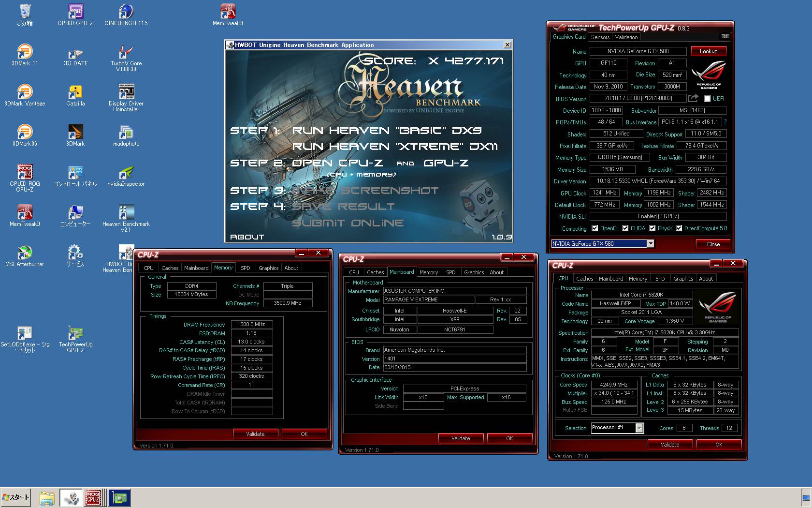Click Submit Online in Heaven app
Screen dimensions: 812x508
pyautogui.click(x=348, y=223)
